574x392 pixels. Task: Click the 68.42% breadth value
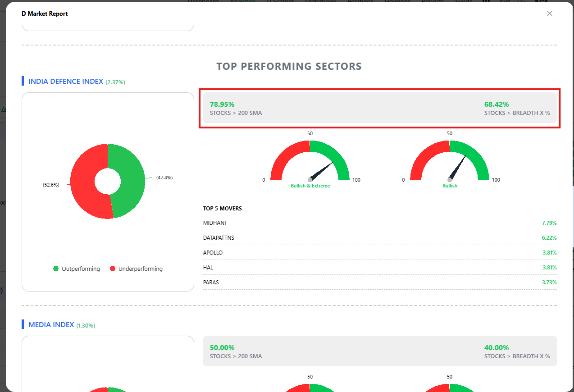(497, 104)
